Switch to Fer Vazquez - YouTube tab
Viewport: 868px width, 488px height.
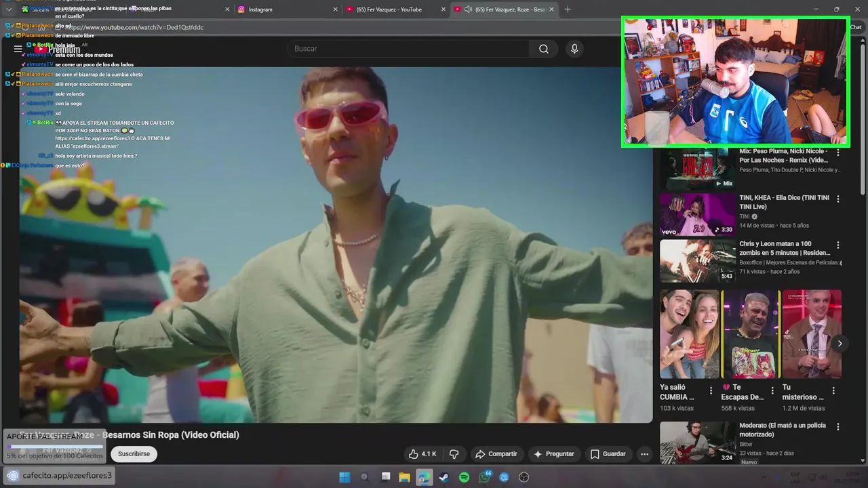tap(395, 9)
